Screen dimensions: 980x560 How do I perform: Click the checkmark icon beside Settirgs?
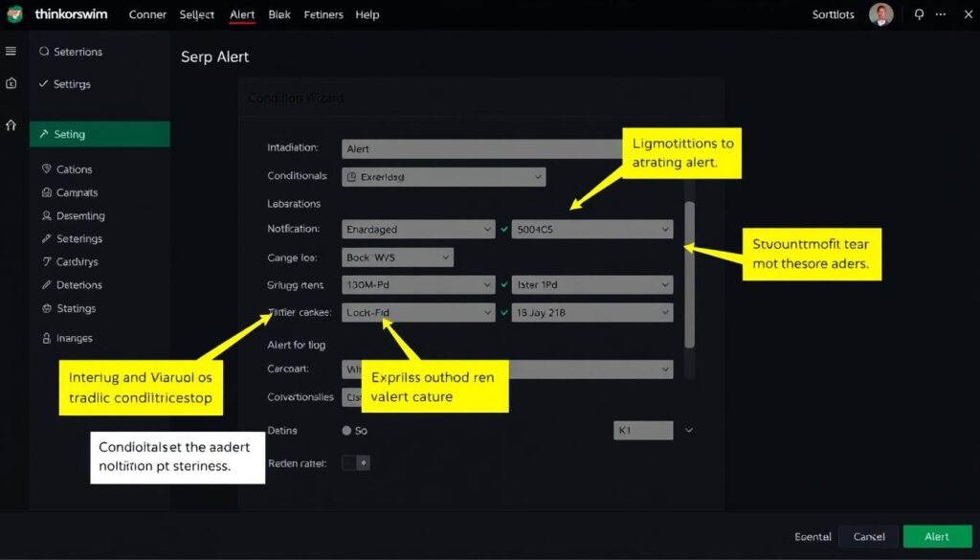pyautogui.click(x=43, y=83)
